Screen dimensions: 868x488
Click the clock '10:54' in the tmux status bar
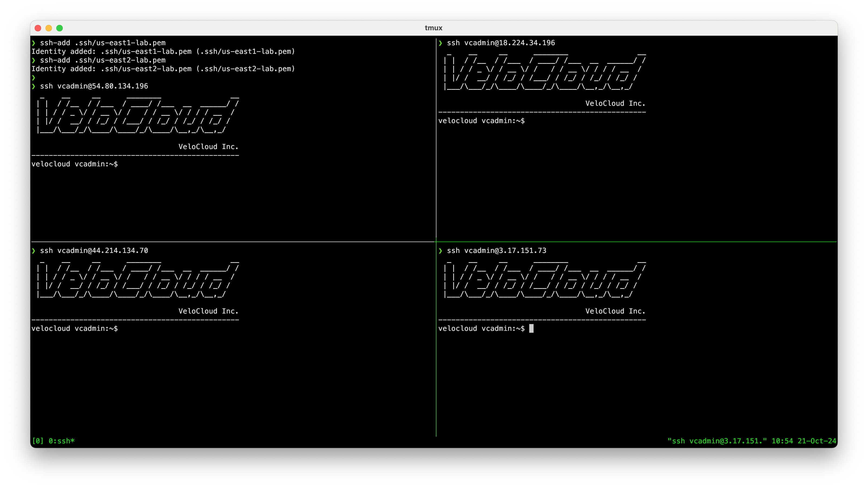click(782, 441)
